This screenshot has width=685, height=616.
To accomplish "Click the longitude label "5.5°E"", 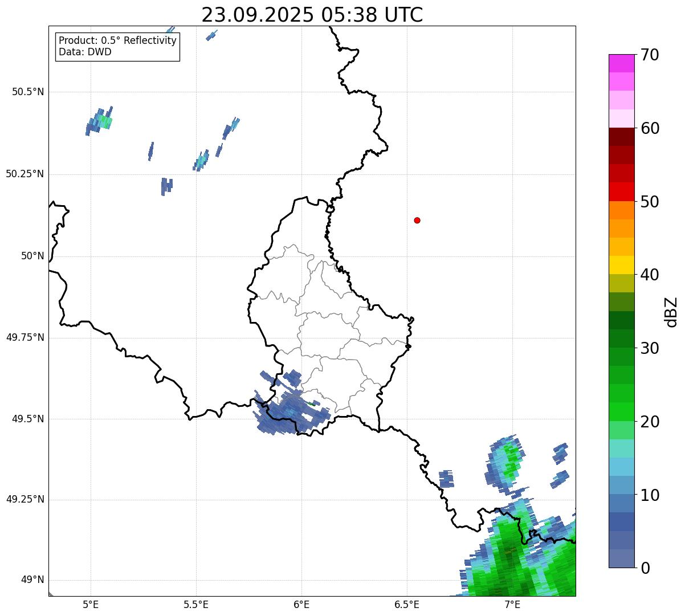I will pyautogui.click(x=196, y=604).
